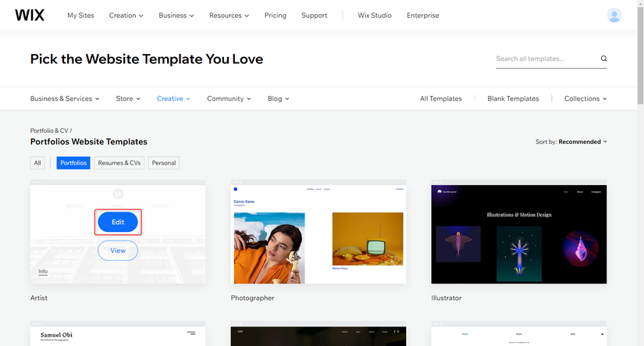
Task: Click the View button on Artist template
Action: (118, 250)
